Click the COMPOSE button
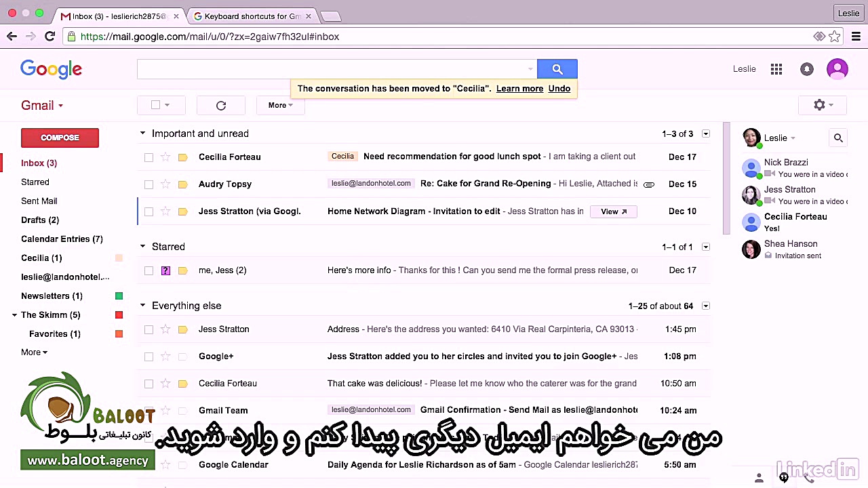The height and width of the screenshot is (488, 868). tap(60, 138)
